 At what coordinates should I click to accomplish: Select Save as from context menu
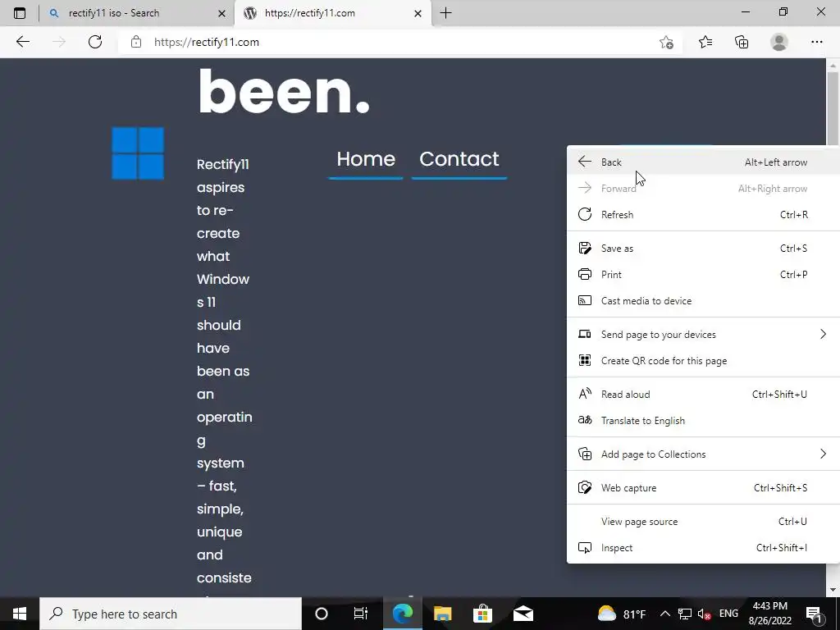pyautogui.click(x=703, y=248)
